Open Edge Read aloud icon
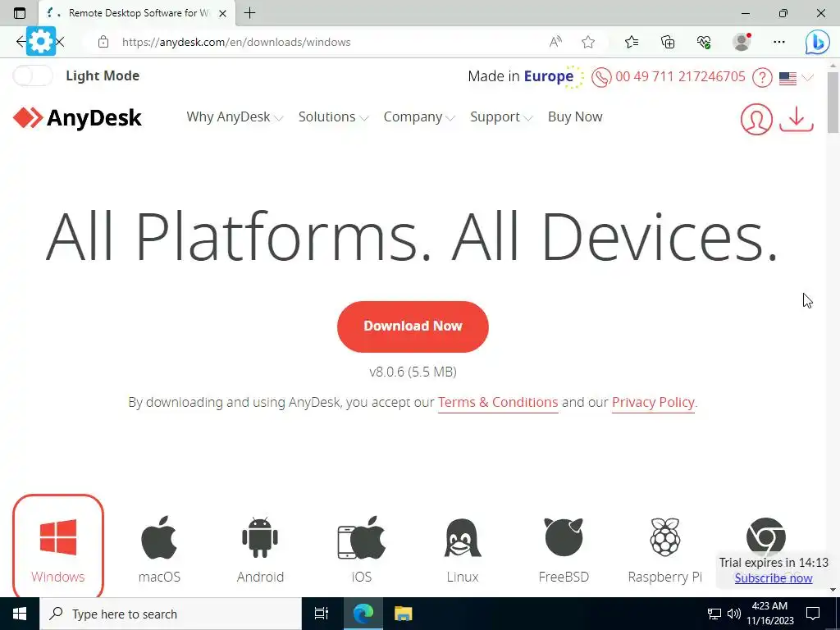The image size is (840, 630). [x=555, y=42]
